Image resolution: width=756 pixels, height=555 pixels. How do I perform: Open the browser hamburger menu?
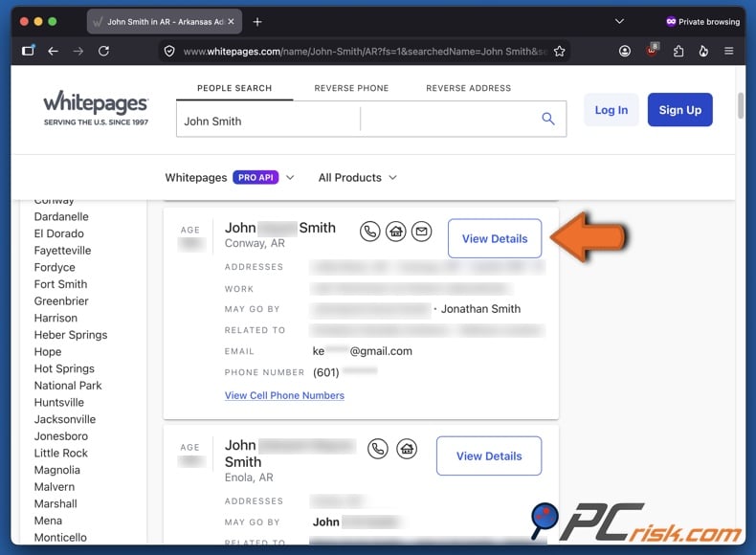click(x=729, y=51)
